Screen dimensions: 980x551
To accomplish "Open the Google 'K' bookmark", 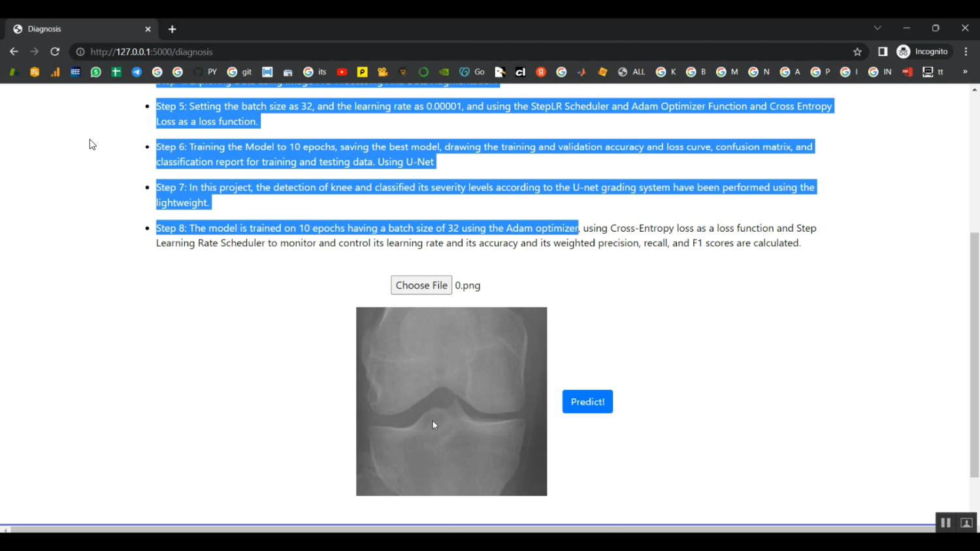I will [x=666, y=72].
